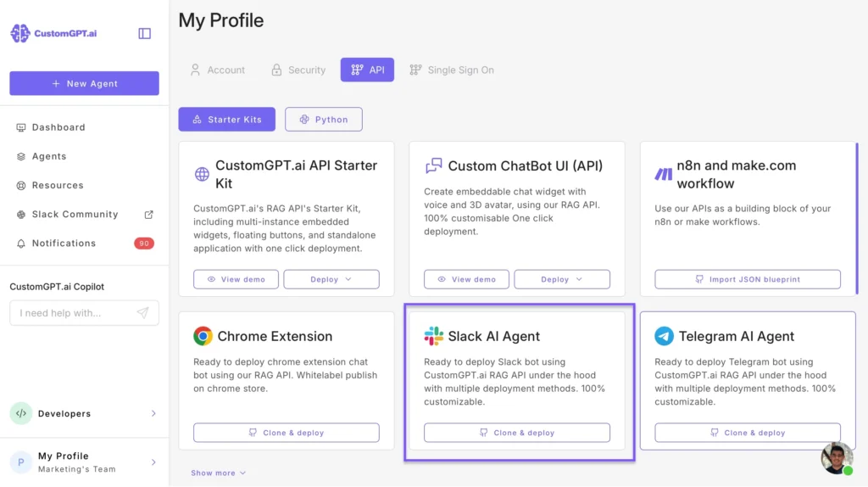Click the 'Telegram AI Agent' card title
868x487 pixels.
point(737,336)
